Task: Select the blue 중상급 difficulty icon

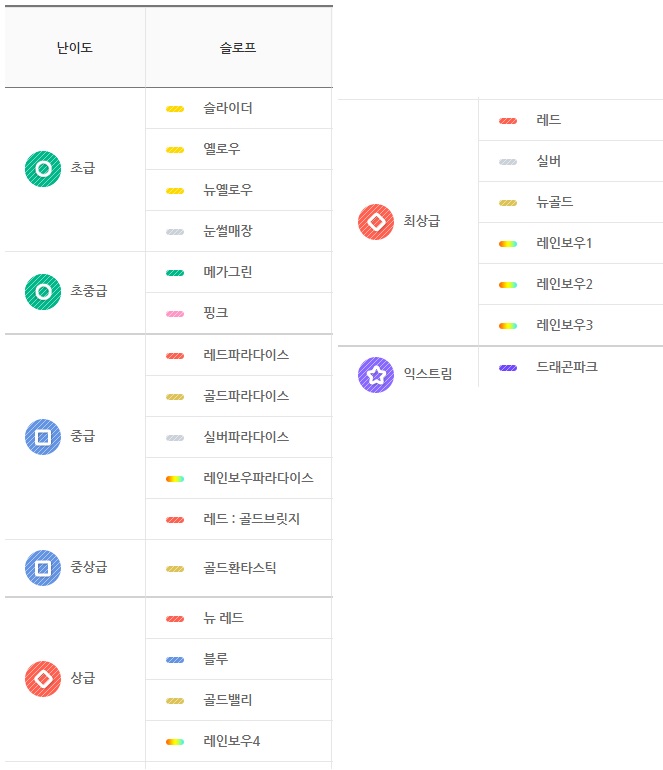Action: pos(43,568)
